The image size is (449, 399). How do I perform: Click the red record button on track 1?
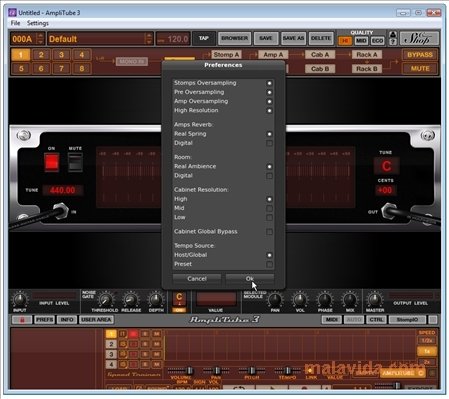(x=133, y=334)
